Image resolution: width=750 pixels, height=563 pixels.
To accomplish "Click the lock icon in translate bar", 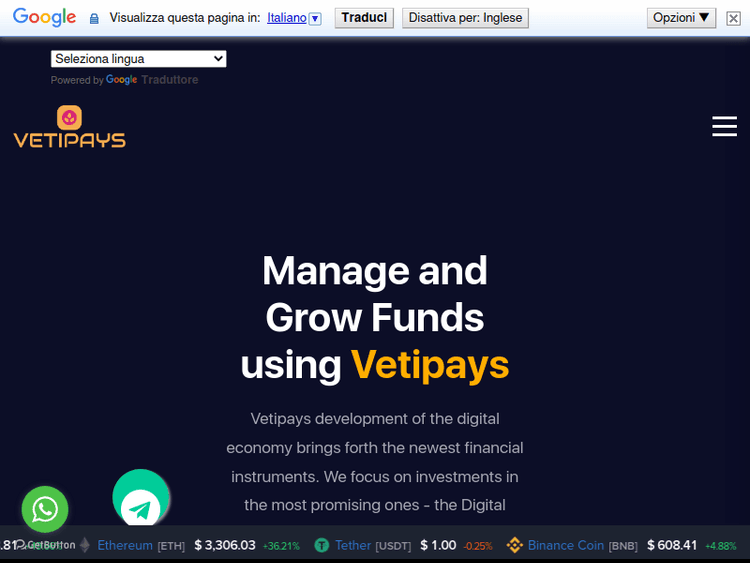I will 94,19.
